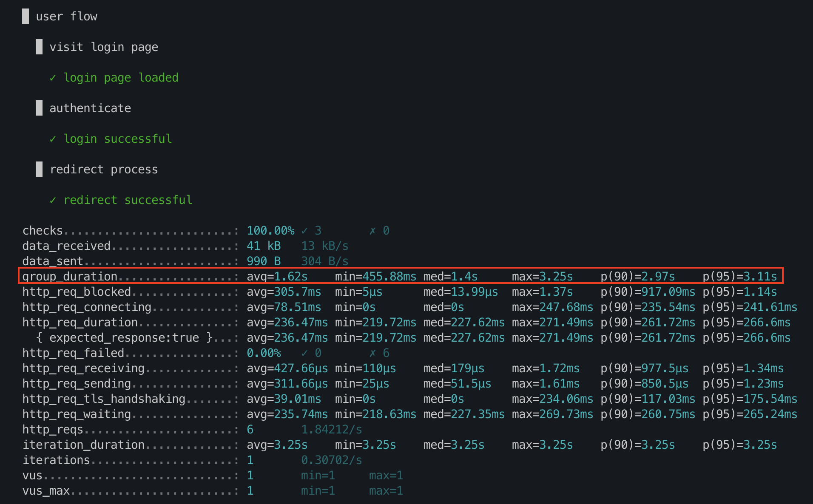The height and width of the screenshot is (504, 813).
Task: Click the ✗ mark in the checks row
Action: click(x=372, y=231)
